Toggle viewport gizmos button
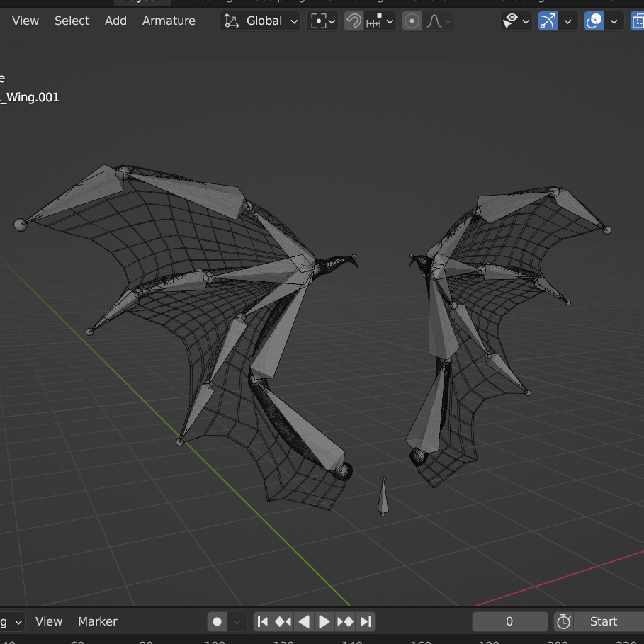The height and width of the screenshot is (644, 644). (x=548, y=21)
